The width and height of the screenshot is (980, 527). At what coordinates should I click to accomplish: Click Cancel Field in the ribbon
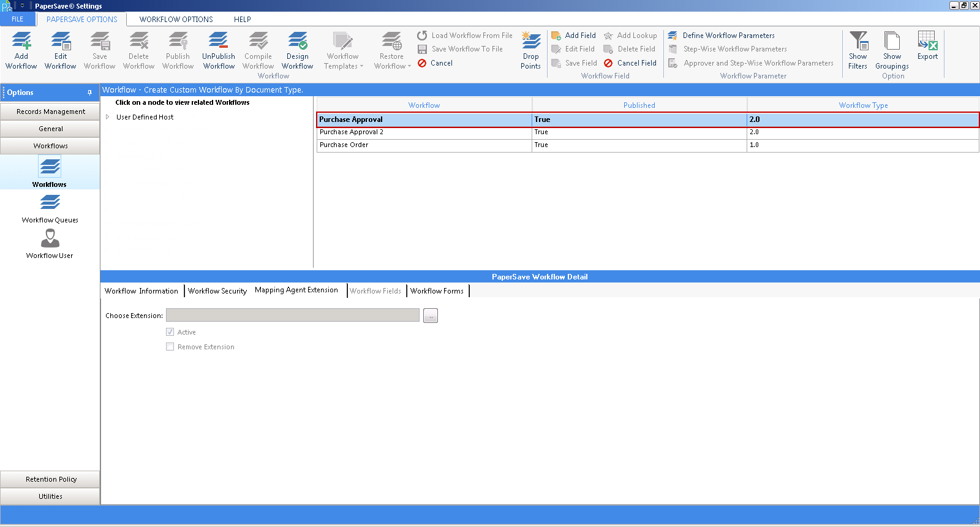(630, 63)
